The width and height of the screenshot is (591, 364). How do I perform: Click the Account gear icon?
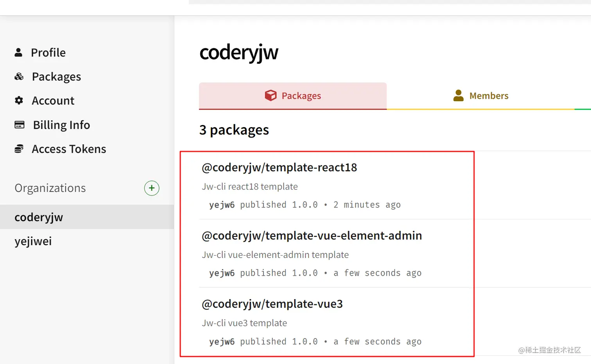point(19,100)
